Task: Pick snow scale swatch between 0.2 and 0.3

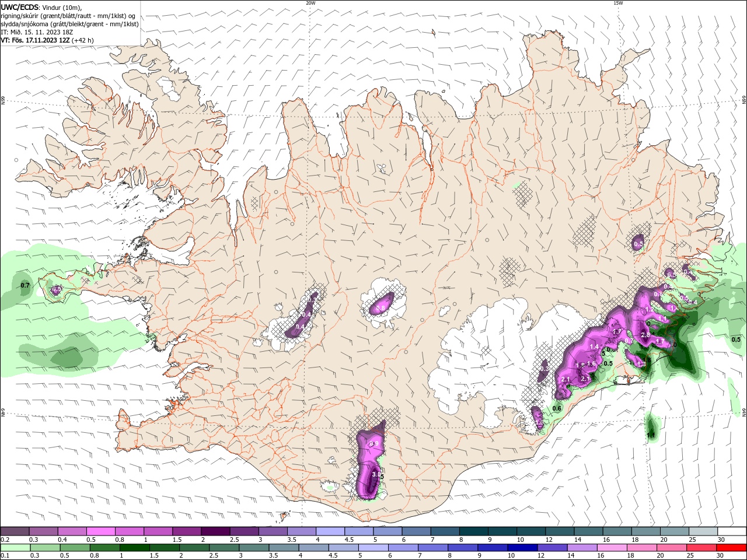Action: 15,531
